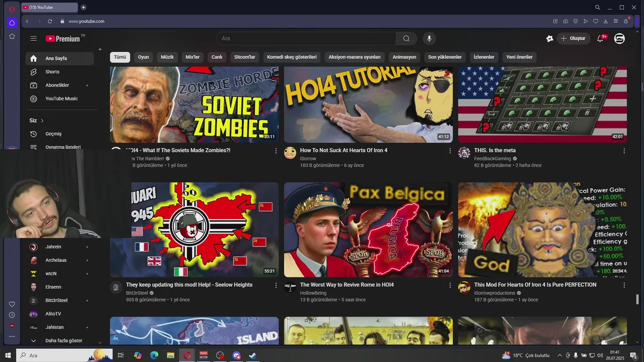The width and height of the screenshot is (644, 362).
Task: Open a new browser tab with plus
Action: tap(84, 7)
